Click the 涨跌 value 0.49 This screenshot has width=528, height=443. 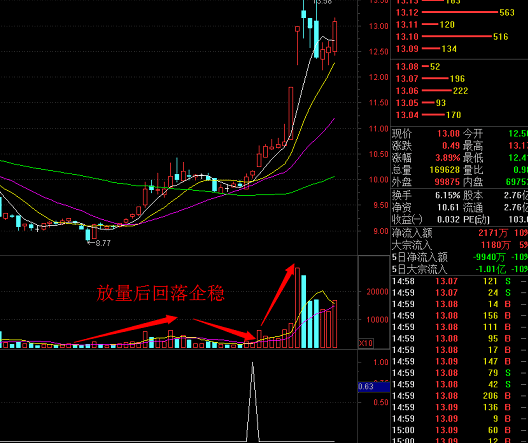[451, 146]
